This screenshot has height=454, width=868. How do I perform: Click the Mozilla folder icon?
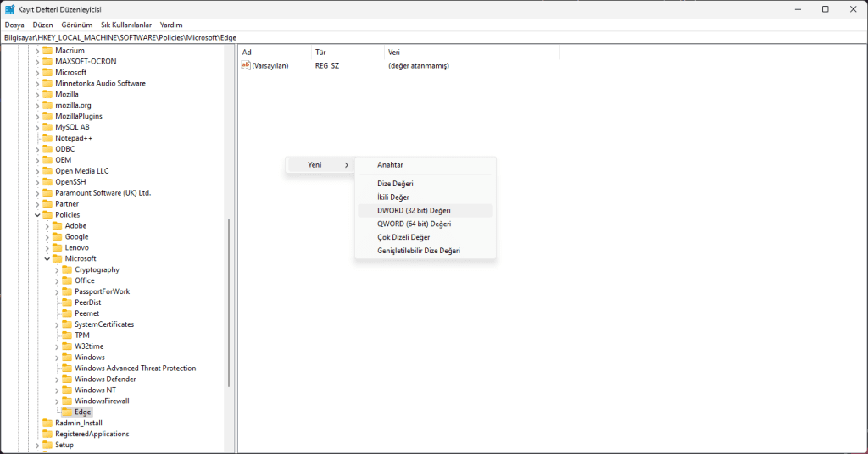47,94
